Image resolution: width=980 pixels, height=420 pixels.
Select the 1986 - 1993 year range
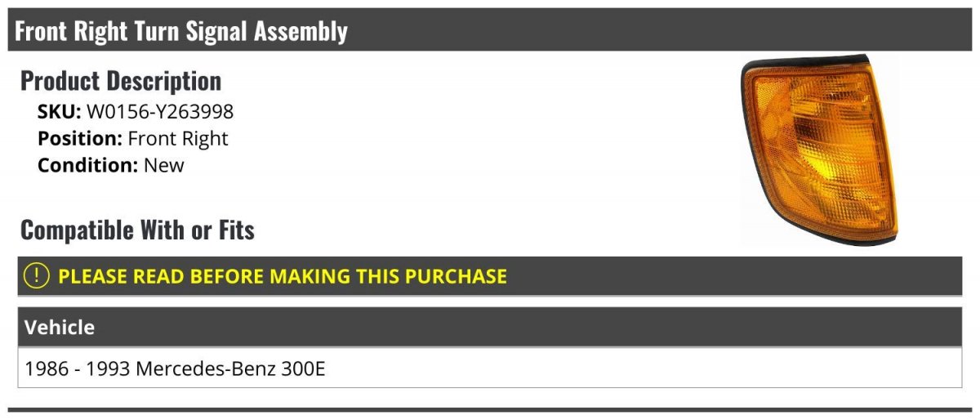(x=78, y=369)
